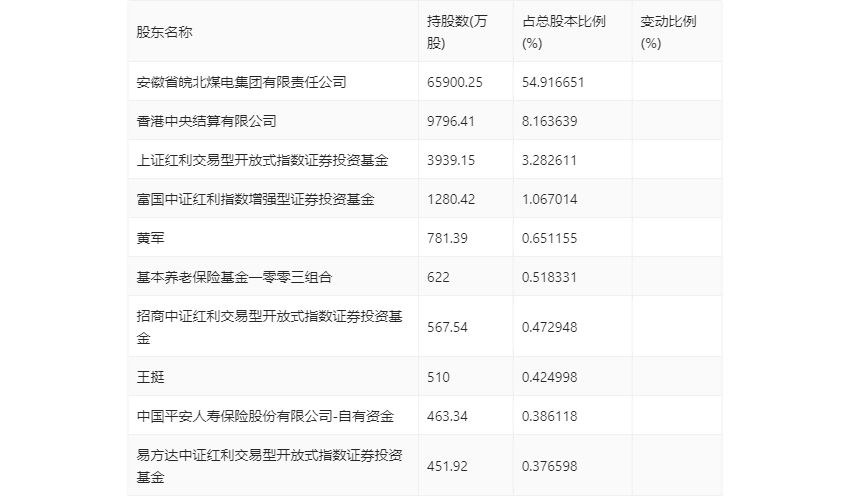Select the percentage 0.518331
Screen dimensions: 850x496
[550, 277]
